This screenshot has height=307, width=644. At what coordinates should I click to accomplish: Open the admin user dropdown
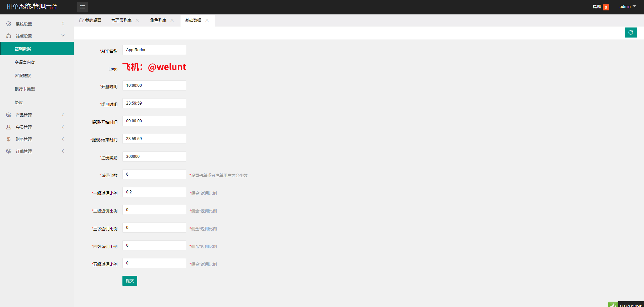(628, 7)
